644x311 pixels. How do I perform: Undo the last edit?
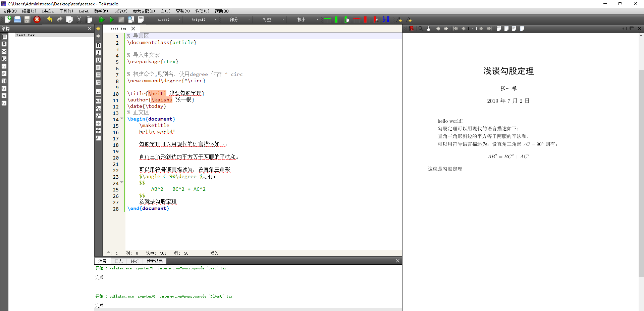50,19
